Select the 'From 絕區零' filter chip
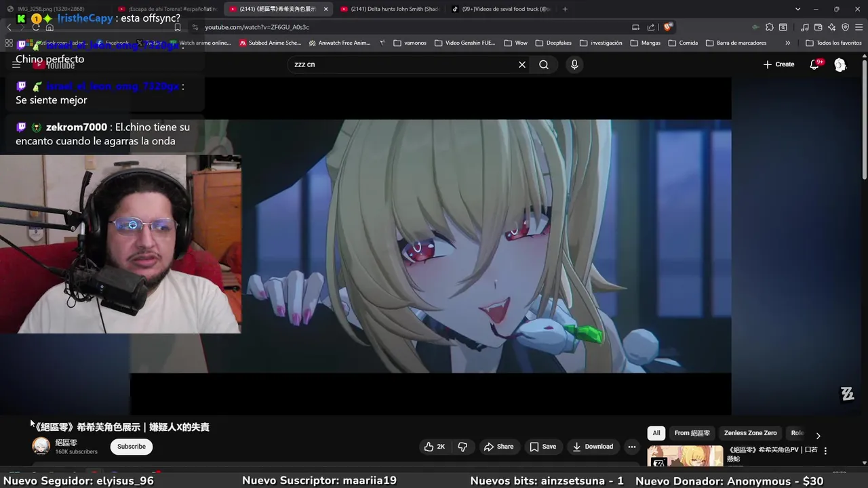The height and width of the screenshot is (488, 868). click(x=692, y=433)
